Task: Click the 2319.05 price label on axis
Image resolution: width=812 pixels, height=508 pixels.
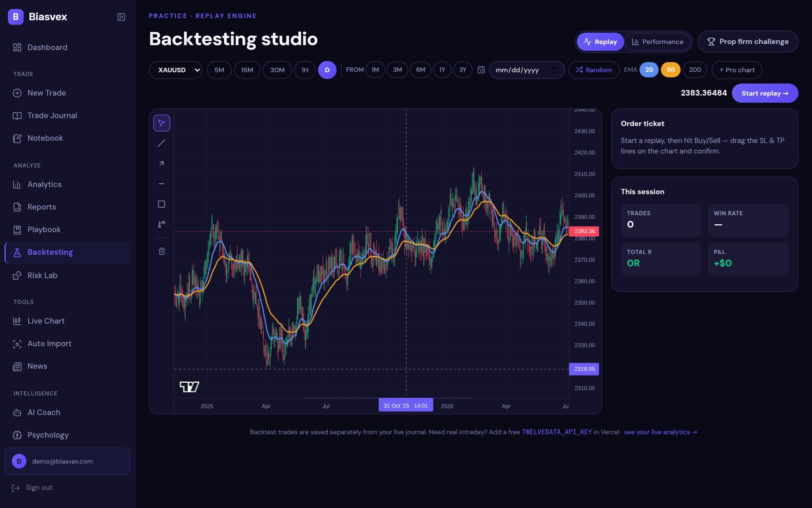Action: tap(584, 369)
